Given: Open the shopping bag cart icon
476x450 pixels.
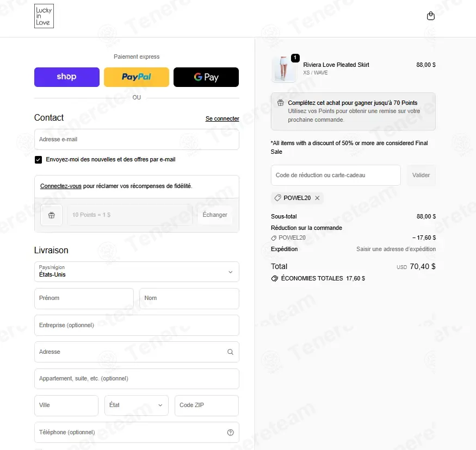Looking at the screenshot, I should [430, 16].
